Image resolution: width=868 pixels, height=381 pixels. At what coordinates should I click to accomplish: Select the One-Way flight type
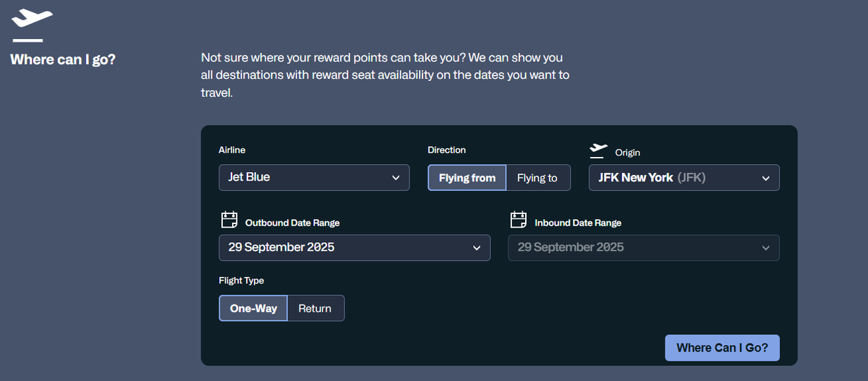click(253, 308)
